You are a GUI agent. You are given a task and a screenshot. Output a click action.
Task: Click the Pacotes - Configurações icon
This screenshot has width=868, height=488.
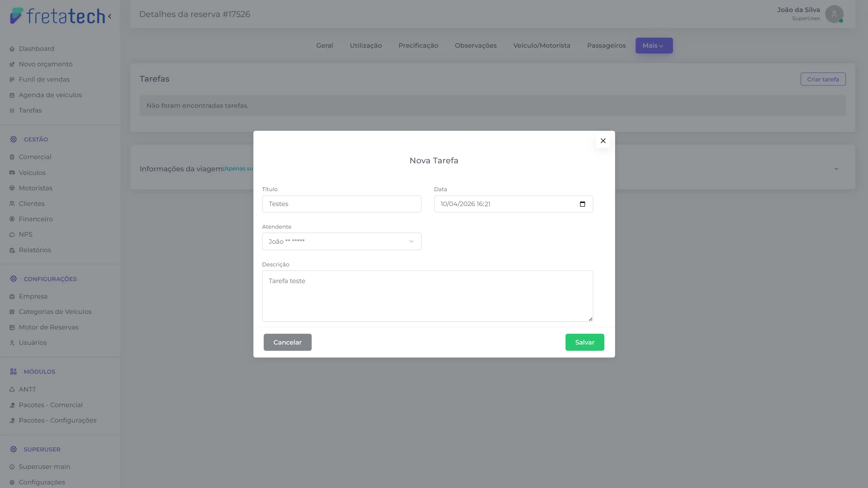(x=12, y=421)
